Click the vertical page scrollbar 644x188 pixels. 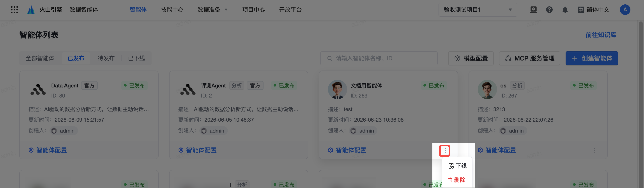(641, 105)
